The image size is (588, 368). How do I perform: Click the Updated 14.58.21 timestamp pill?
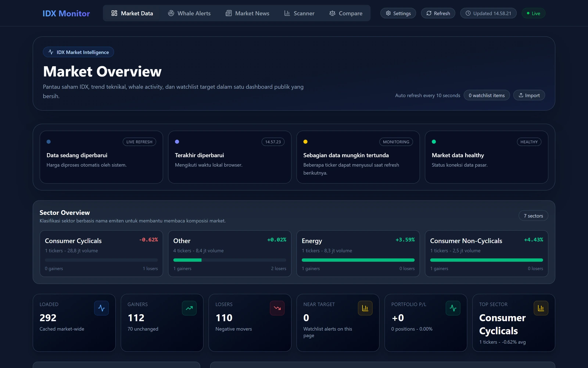(488, 13)
